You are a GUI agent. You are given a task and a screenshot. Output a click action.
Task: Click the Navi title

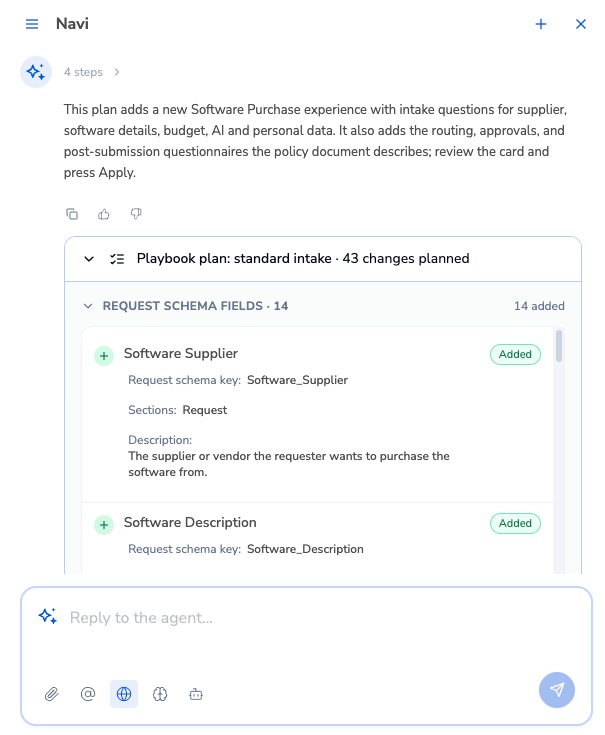point(72,23)
